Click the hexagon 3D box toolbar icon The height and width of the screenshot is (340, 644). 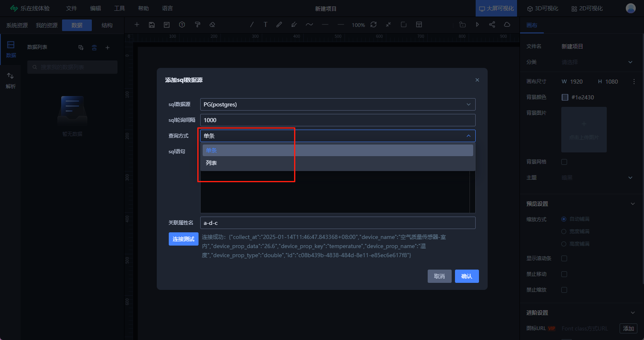(x=182, y=25)
